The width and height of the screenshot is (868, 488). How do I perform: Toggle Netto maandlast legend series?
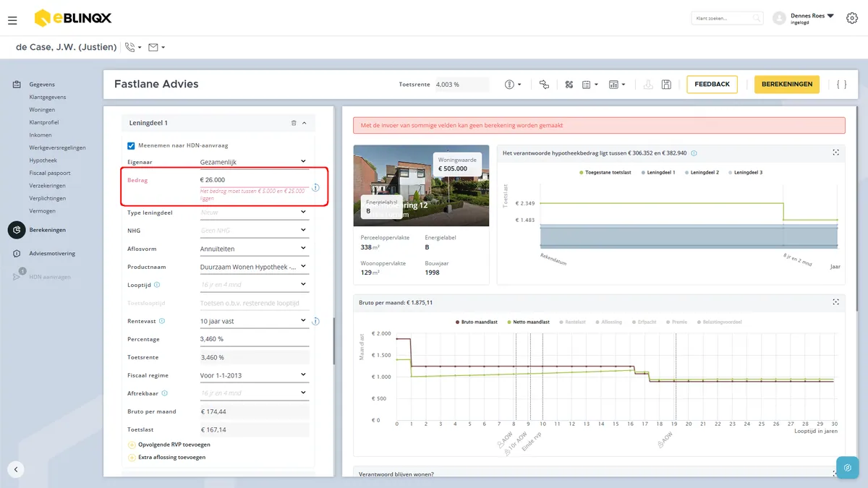click(530, 322)
